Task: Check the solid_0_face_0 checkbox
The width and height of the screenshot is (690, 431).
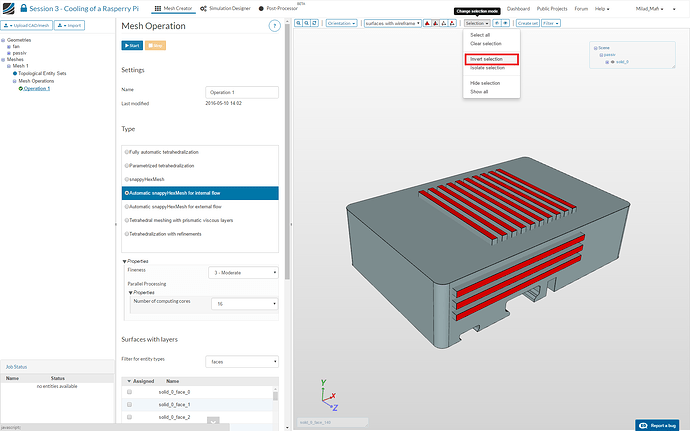Action: (x=129, y=392)
